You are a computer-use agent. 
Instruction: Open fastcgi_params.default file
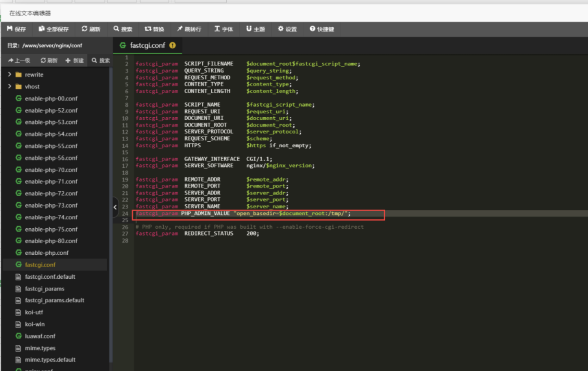(x=54, y=300)
